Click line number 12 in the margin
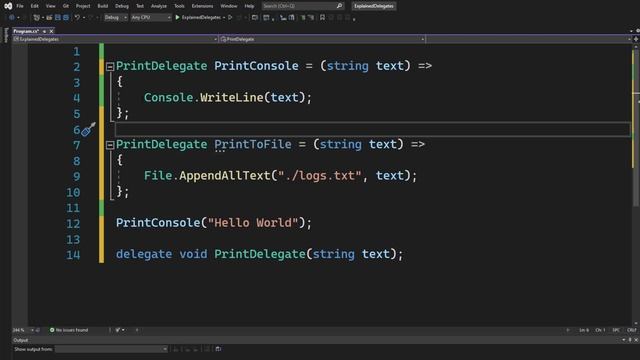This screenshot has width=640, height=360. point(73,224)
